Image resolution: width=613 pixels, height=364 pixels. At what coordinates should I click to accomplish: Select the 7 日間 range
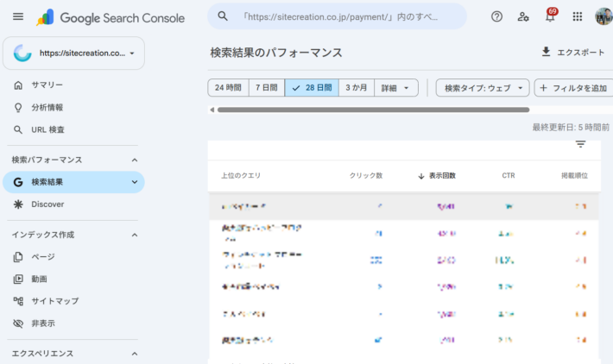tap(267, 88)
